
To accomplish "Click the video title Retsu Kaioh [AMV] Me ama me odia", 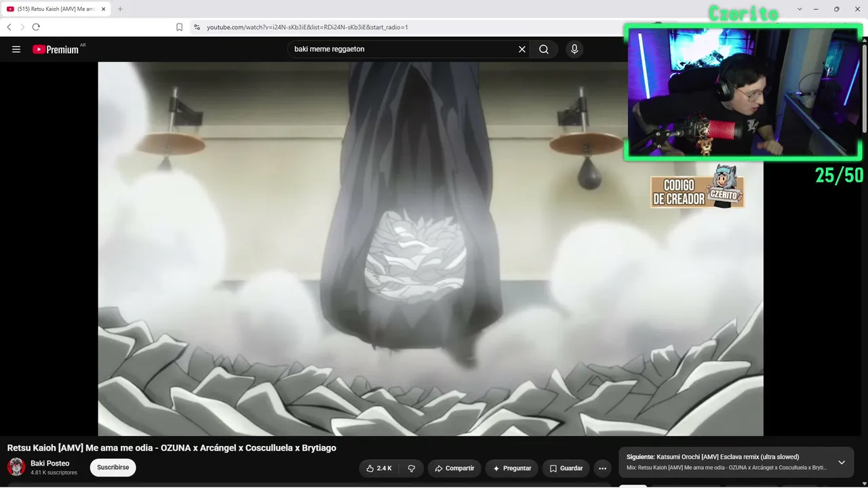I will point(172,448).
